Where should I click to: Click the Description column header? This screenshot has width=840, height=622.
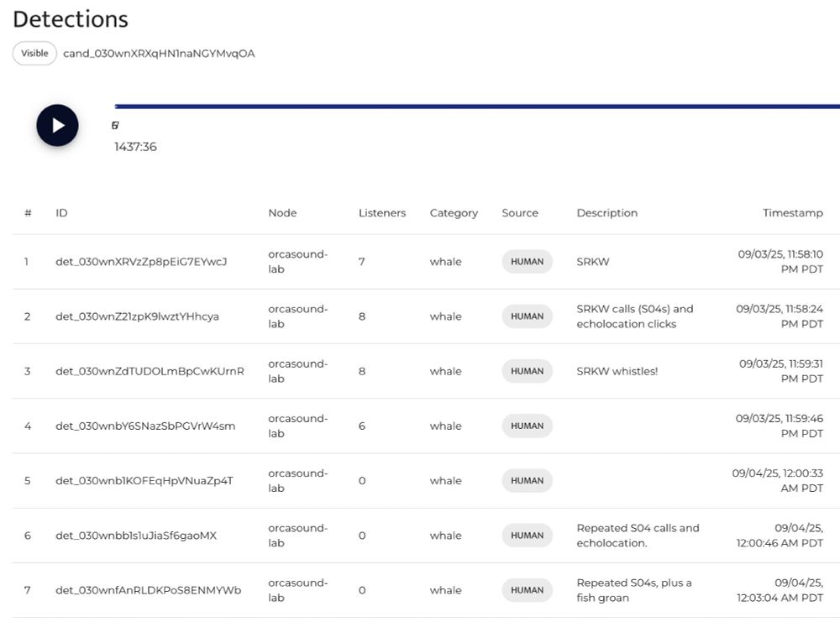607,213
